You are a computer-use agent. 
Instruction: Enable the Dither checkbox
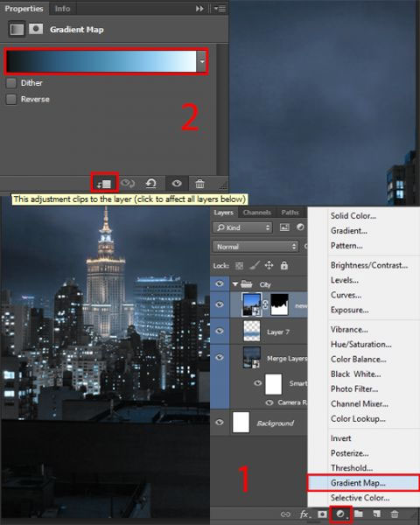11,83
